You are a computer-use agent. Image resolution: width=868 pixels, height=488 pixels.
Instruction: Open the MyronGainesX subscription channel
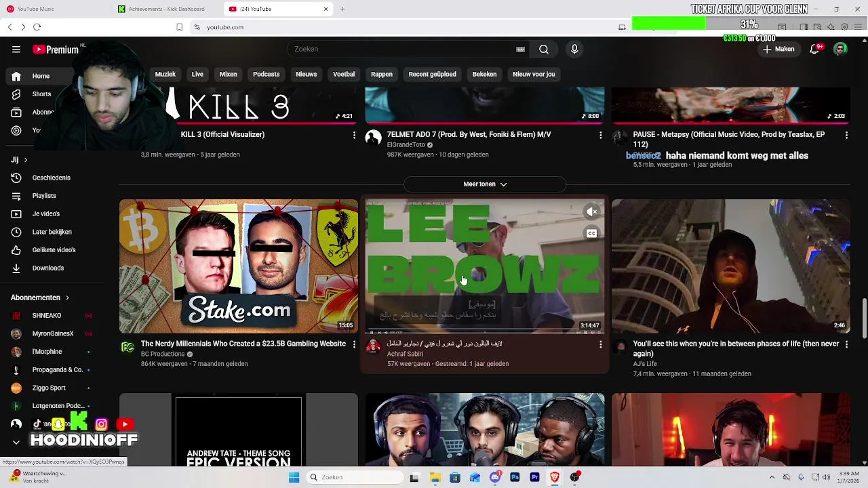pyautogui.click(x=52, y=333)
